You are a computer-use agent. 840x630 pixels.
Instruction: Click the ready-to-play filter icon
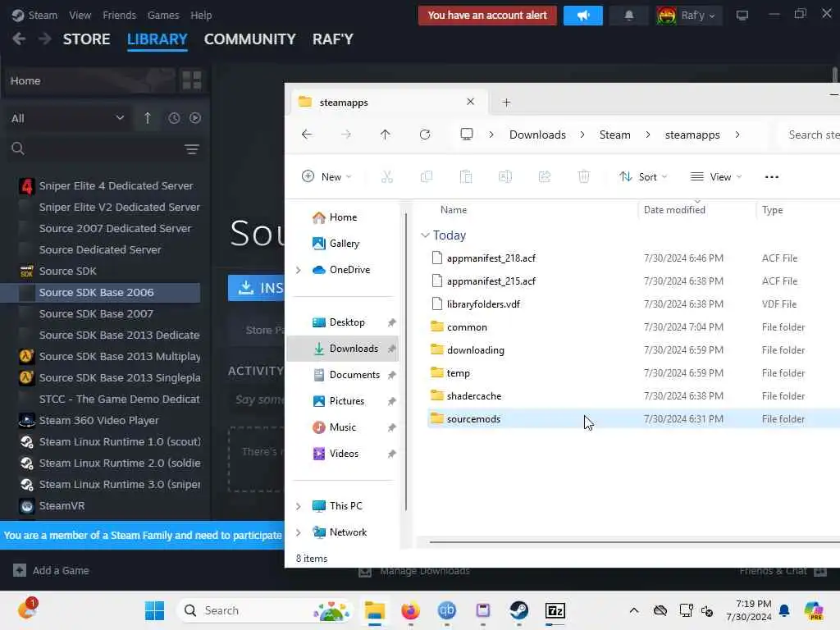195,118
